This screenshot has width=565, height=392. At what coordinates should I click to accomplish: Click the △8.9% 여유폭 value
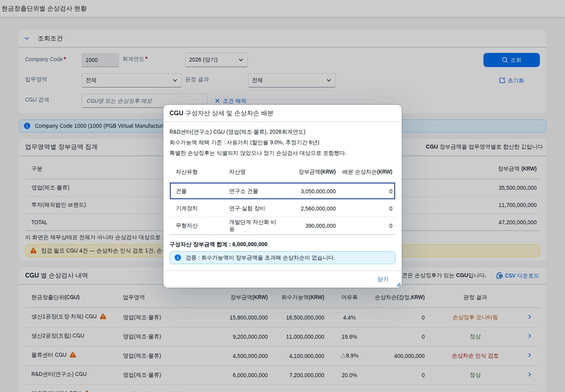[x=349, y=356]
